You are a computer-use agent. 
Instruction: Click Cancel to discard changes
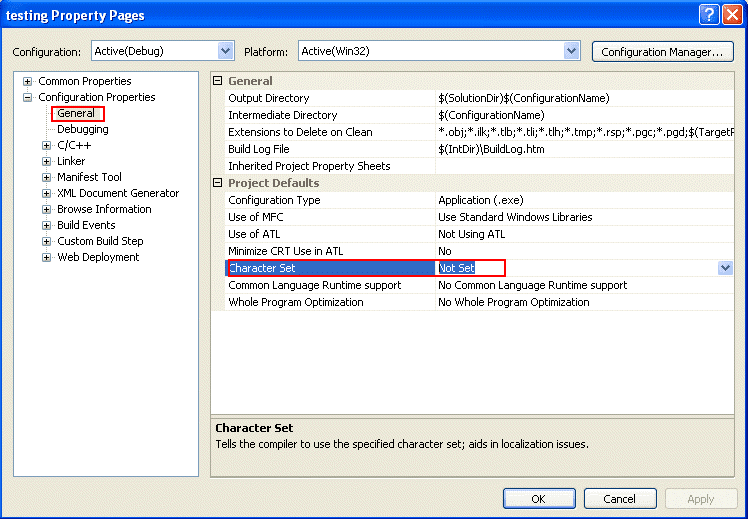620,498
